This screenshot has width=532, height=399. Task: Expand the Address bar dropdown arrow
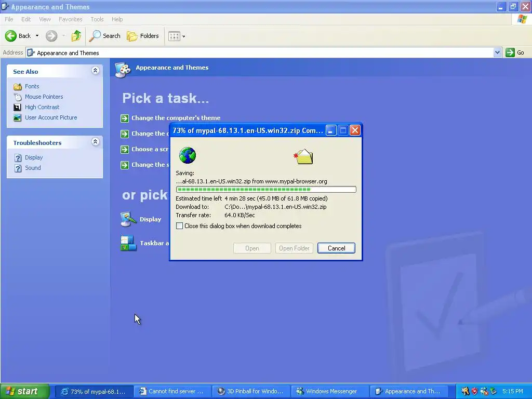tap(497, 52)
